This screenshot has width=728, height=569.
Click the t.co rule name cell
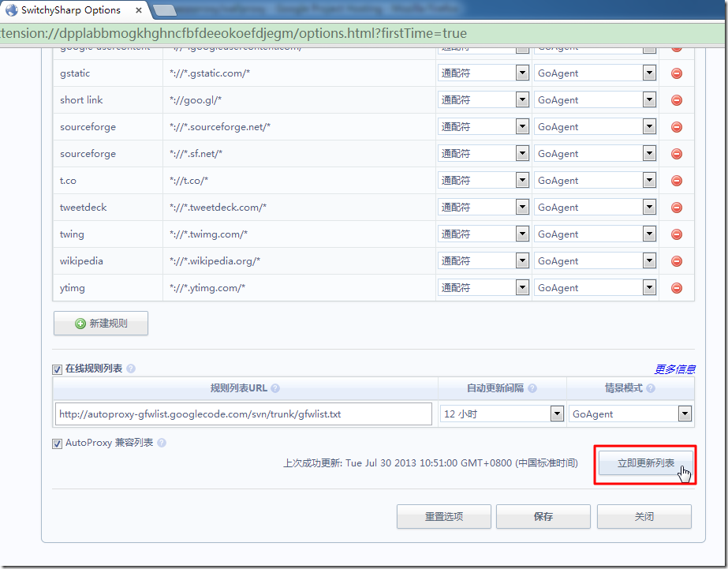coord(108,181)
